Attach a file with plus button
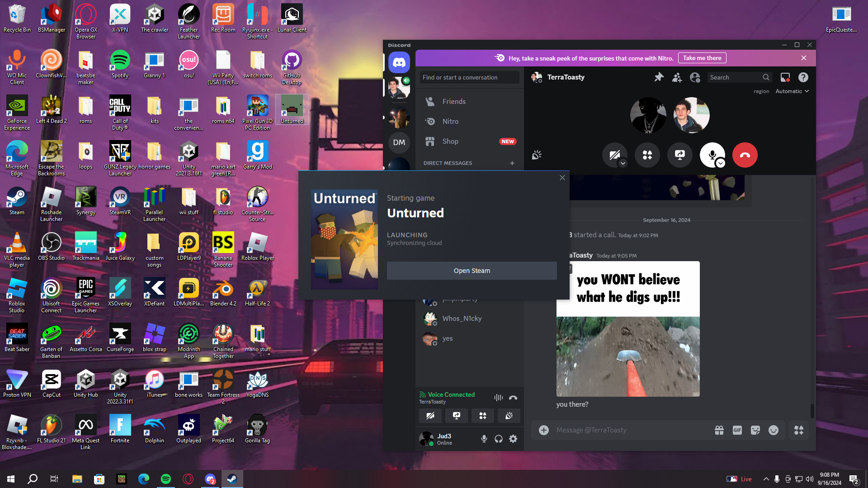The image size is (868, 488). 544,430
